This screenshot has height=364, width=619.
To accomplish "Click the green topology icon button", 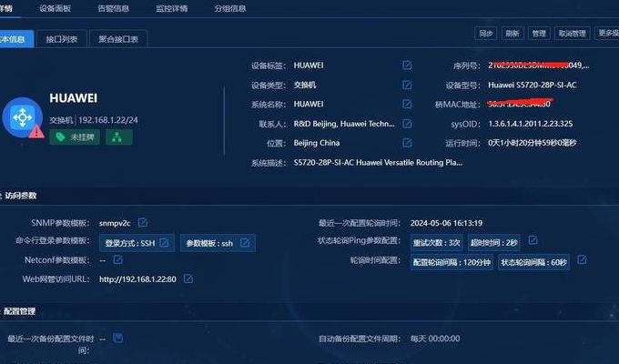I will coord(119,137).
